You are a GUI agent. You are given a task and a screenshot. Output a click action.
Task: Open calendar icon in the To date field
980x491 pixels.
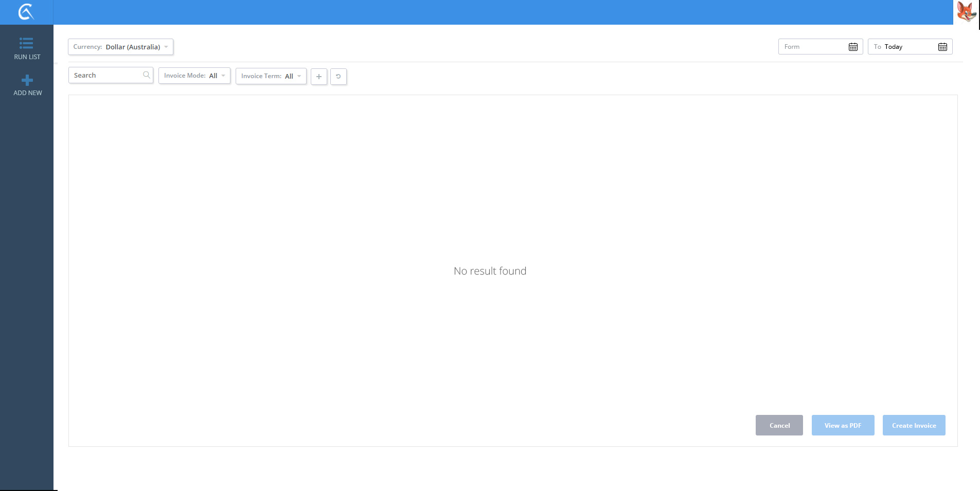(x=942, y=47)
